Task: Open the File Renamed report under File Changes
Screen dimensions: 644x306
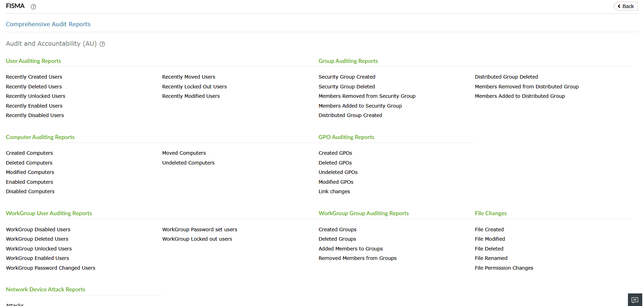Action: (491, 258)
